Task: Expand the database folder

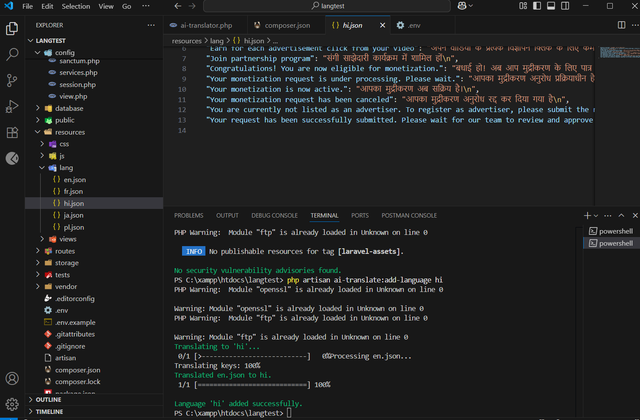Action: click(69, 108)
